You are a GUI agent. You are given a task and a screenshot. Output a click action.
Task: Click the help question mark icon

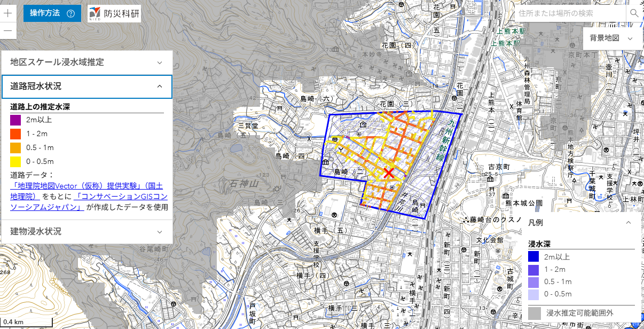pyautogui.click(x=70, y=14)
